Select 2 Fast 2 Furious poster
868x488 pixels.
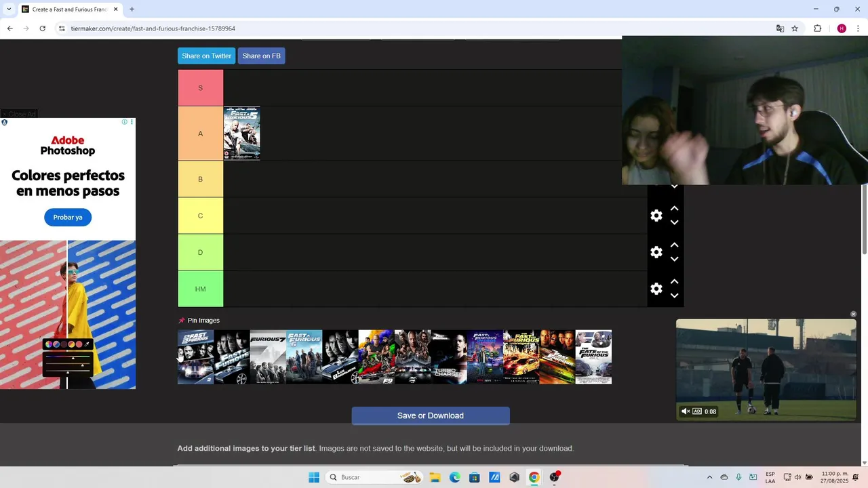195,357
